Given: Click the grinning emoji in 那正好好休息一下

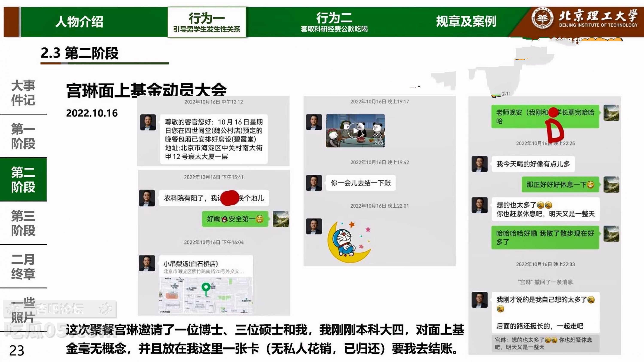Looking at the screenshot, I should click(591, 185).
